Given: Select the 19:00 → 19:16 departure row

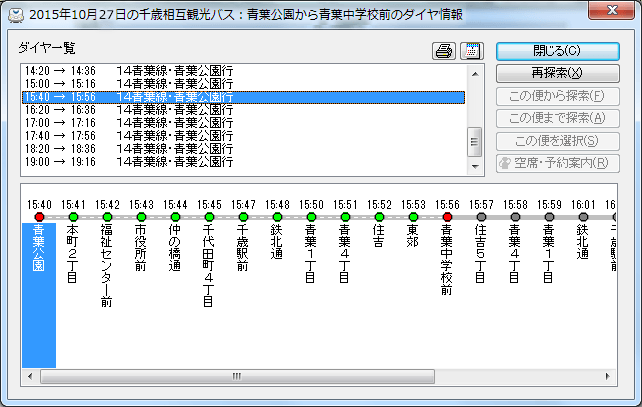Looking at the screenshot, I should click(x=128, y=162).
